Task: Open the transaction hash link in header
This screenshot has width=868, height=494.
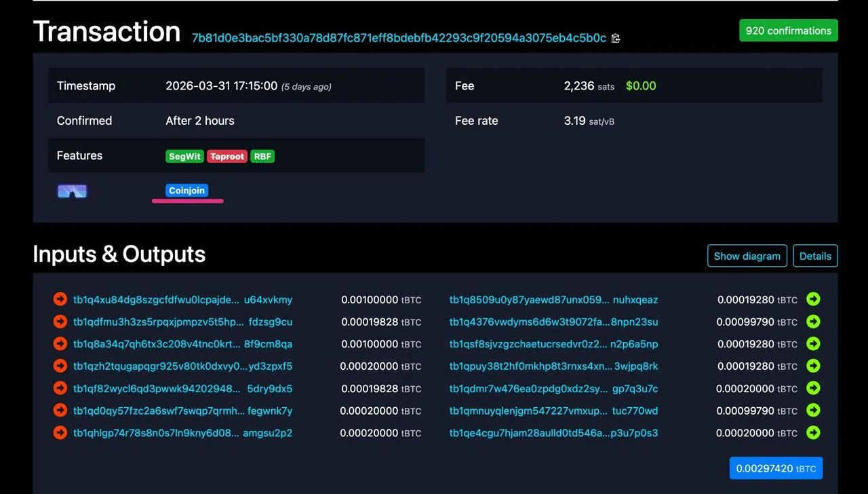Action: pyautogui.click(x=399, y=38)
